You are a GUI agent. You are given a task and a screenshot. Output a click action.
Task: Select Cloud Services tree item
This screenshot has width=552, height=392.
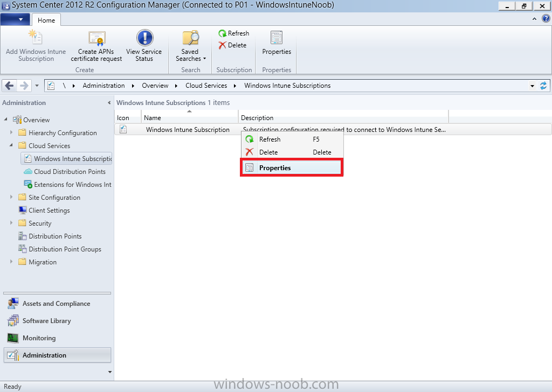49,145
